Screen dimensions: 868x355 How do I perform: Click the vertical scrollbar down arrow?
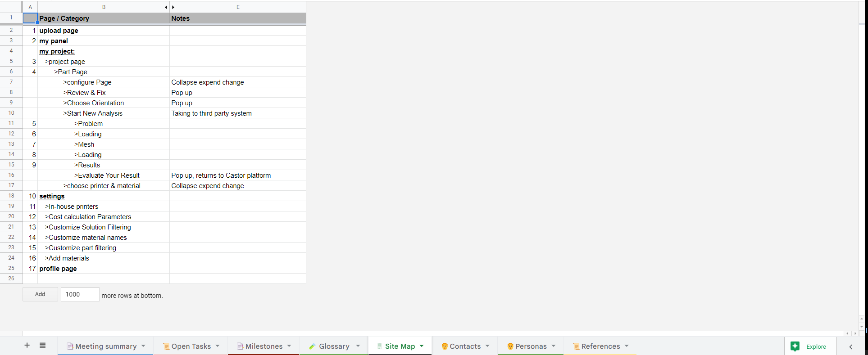click(862, 327)
